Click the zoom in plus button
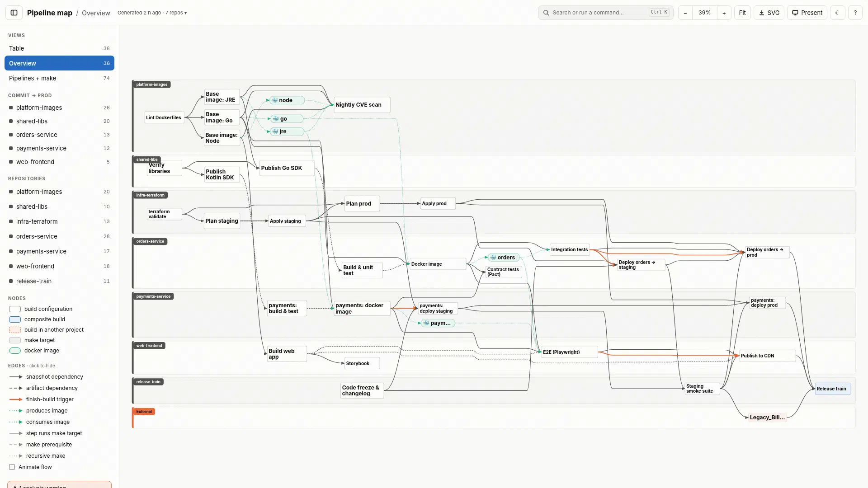 [724, 13]
